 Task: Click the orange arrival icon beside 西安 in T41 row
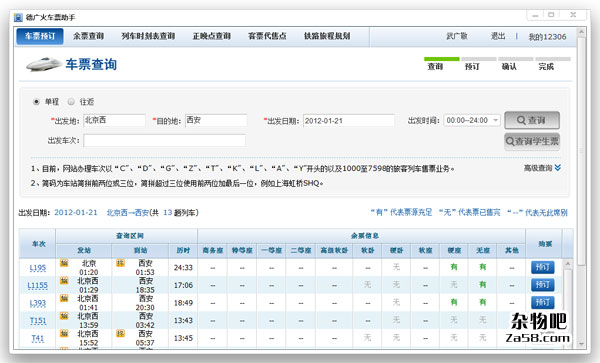coord(120,334)
